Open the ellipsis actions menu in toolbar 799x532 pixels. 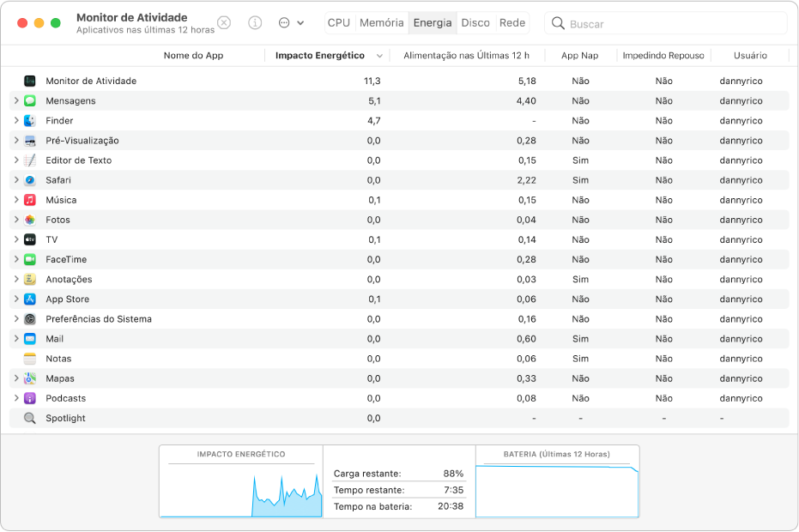291,23
